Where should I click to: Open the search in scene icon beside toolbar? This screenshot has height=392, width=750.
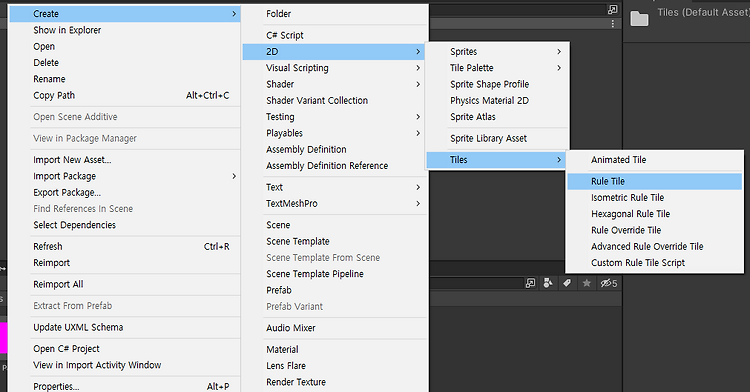(530, 283)
